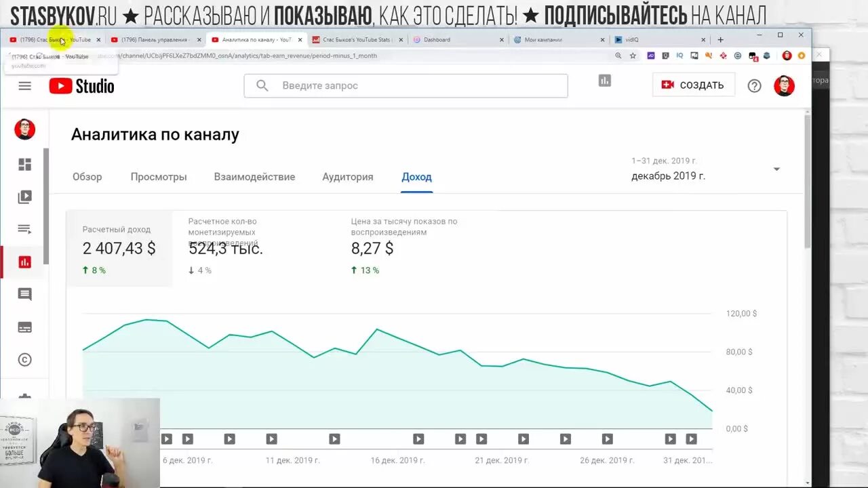Switch to the Взаимодействие tab
Image resolution: width=868 pixels, height=488 pixels.
tap(254, 177)
